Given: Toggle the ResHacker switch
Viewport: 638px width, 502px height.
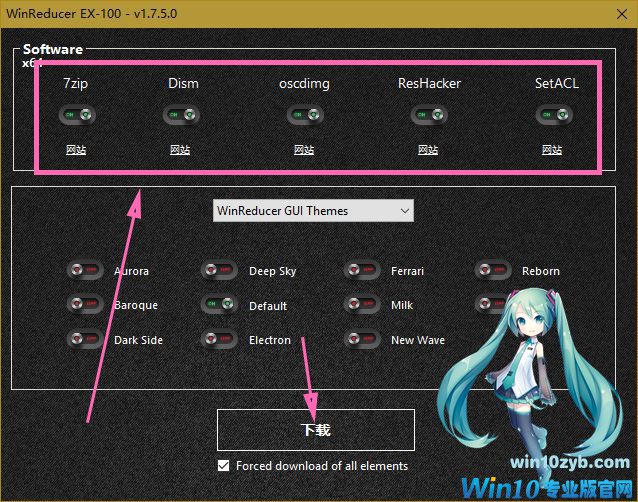Looking at the screenshot, I should [x=428, y=116].
